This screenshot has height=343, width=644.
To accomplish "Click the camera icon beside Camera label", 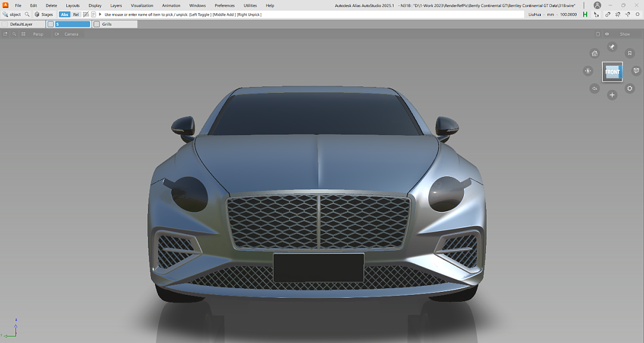I will click(57, 34).
